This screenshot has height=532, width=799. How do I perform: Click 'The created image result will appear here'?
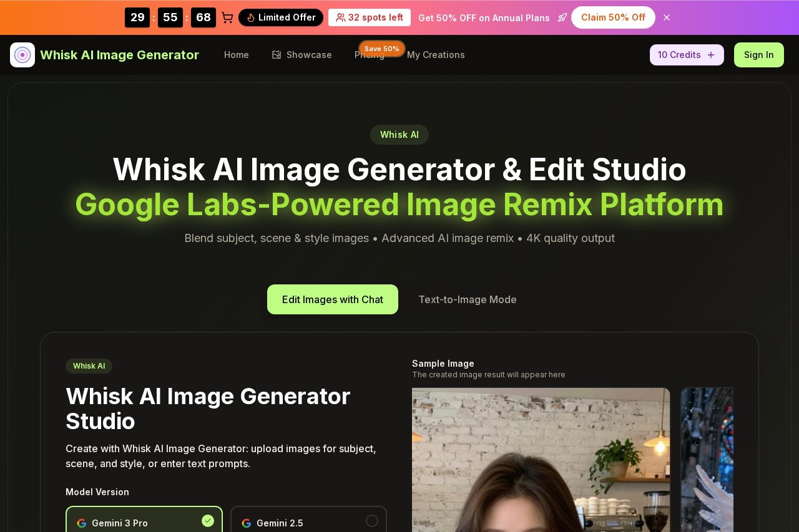pos(489,375)
